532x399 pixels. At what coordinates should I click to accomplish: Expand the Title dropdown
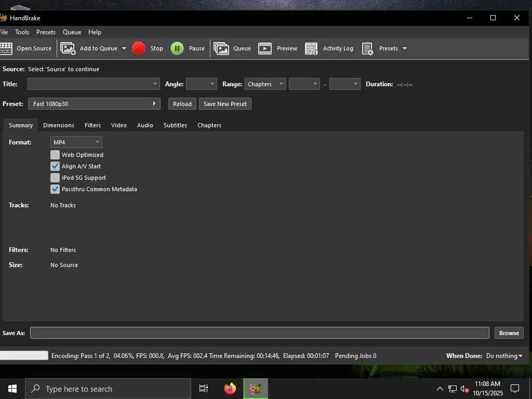tap(94, 84)
